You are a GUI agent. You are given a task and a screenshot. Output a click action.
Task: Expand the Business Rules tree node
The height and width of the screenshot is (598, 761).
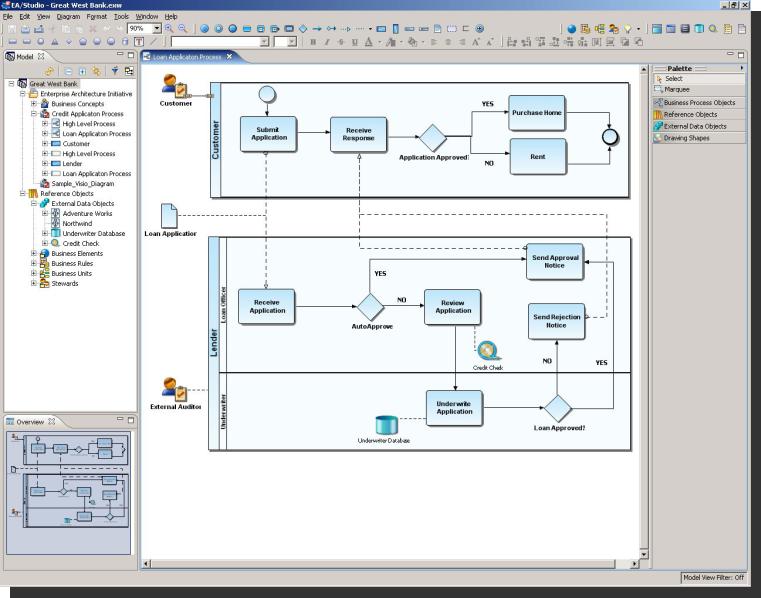pyautogui.click(x=33, y=263)
